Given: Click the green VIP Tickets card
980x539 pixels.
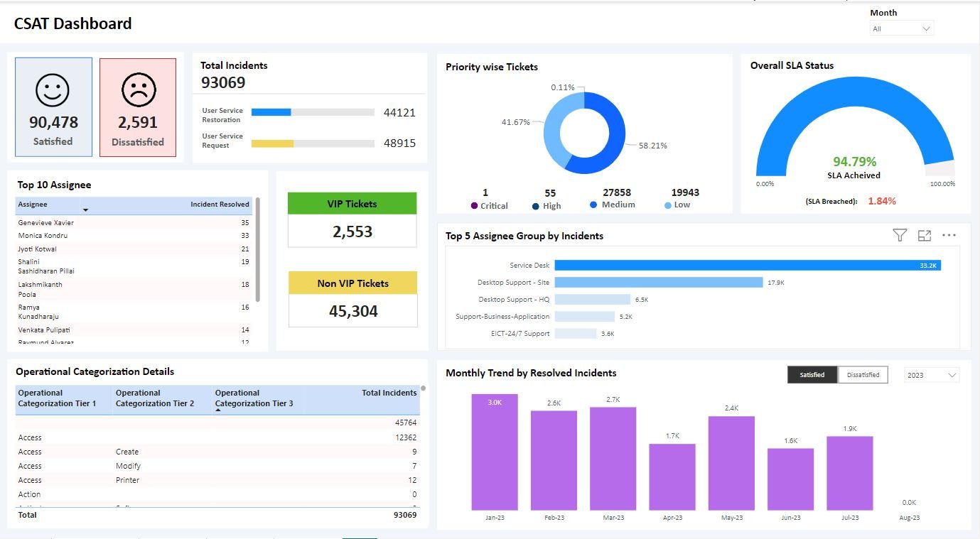Looking at the screenshot, I should click(x=352, y=204).
